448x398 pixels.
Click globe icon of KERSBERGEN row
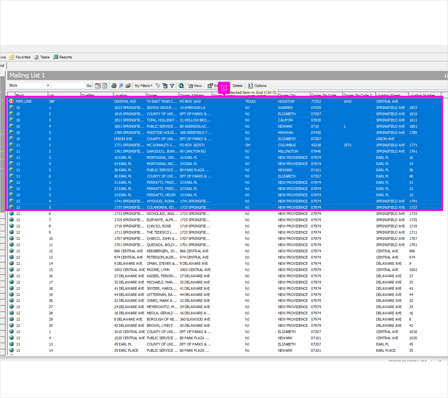[x=11, y=251]
